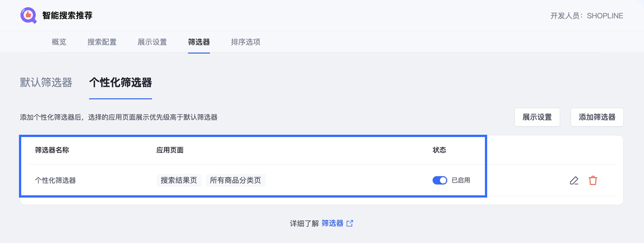This screenshot has height=243, width=644.
Task: Click the 展示设置 button
Action: click(x=537, y=117)
